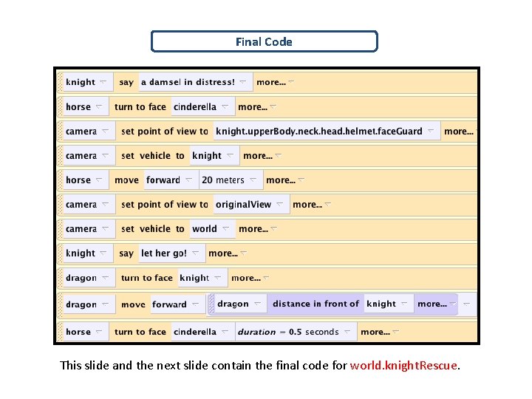This screenshot has height=399, width=532.
Task: Open camera dropdown in faceGuard point of view row
Action: pyautogui.click(x=89, y=132)
